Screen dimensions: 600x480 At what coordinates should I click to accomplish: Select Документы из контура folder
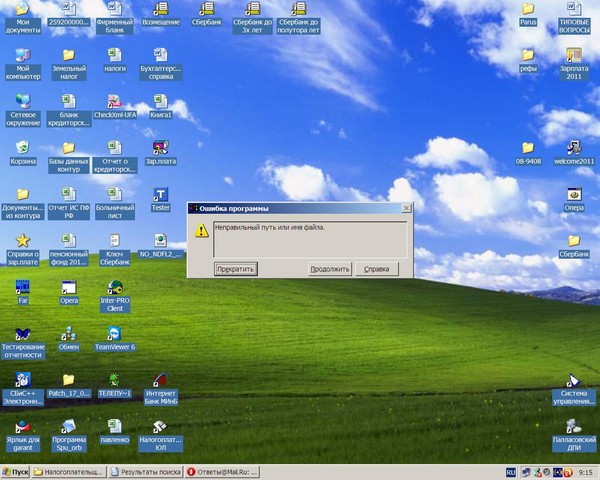[23, 203]
